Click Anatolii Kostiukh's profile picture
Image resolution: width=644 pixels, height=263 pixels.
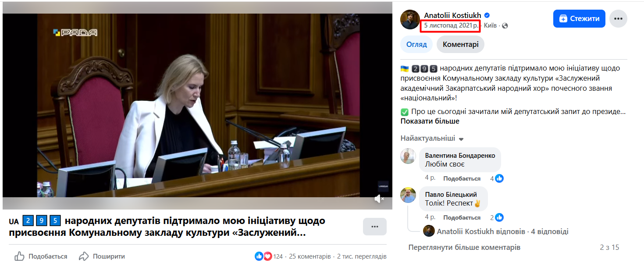(x=410, y=20)
